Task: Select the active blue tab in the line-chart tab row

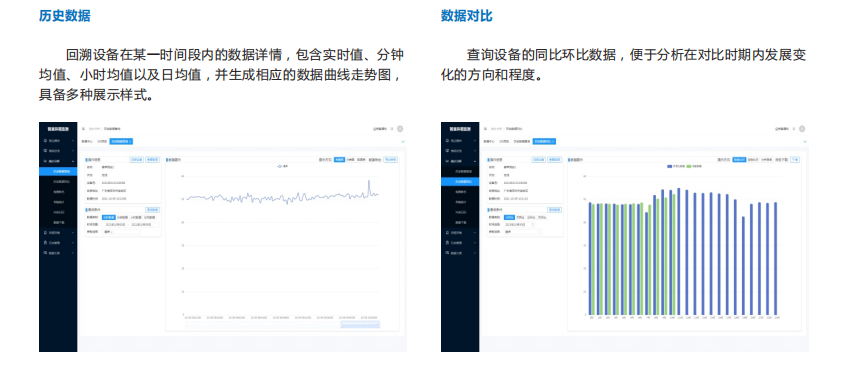Action: [121, 141]
